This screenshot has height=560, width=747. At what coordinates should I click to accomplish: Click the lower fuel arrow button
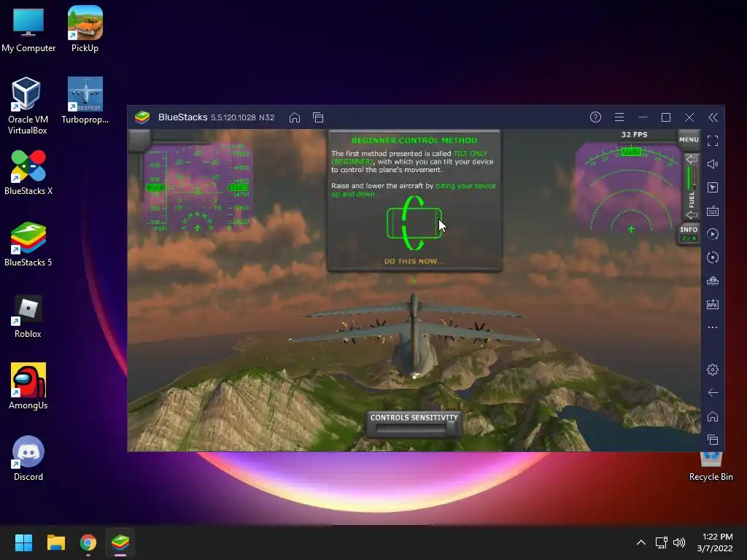click(692, 215)
